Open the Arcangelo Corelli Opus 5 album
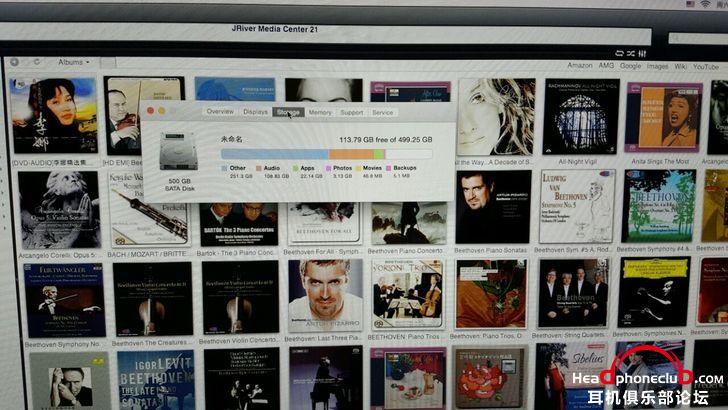 59,210
